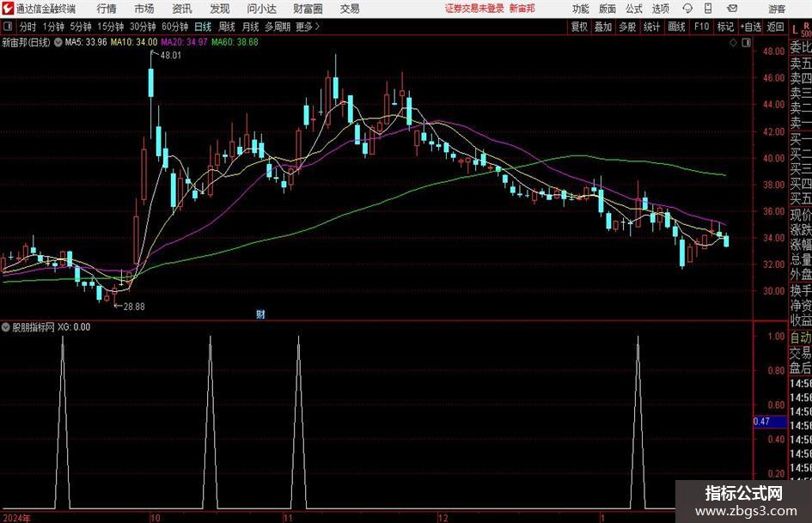Open the mail envelope icon
Image resolution: width=812 pixels, height=523 pixels.
pos(732,9)
